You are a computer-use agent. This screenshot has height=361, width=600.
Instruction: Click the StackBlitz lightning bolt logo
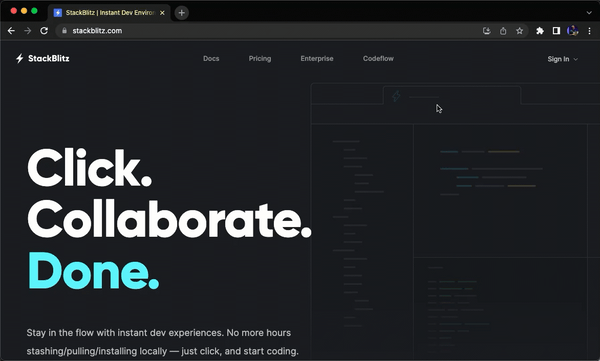(20, 59)
